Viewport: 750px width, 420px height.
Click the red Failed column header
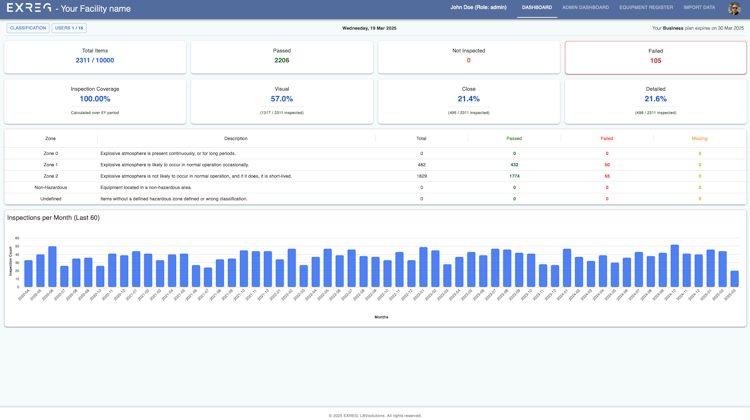(x=607, y=138)
